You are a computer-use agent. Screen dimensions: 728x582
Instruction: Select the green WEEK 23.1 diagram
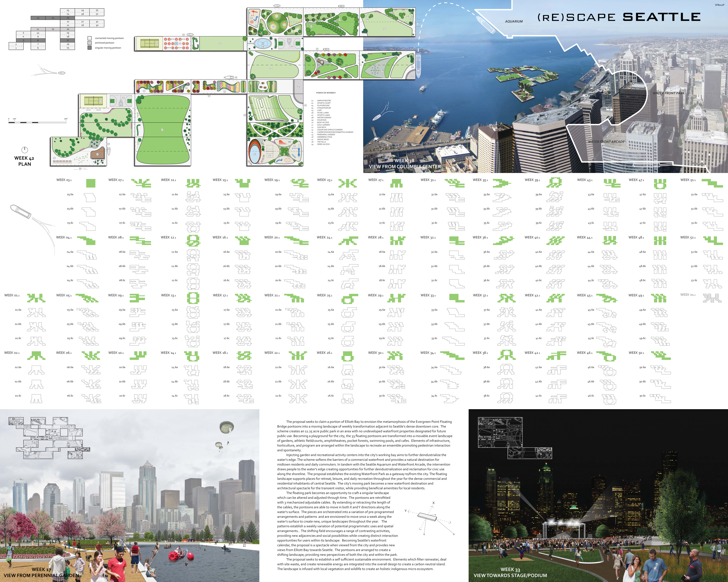tap(348, 183)
